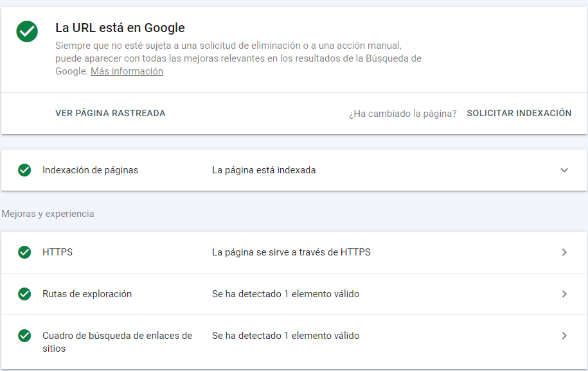Select Rutas de exploración valid element status
Image resolution: width=588 pixels, height=371 pixels.
[x=285, y=294]
